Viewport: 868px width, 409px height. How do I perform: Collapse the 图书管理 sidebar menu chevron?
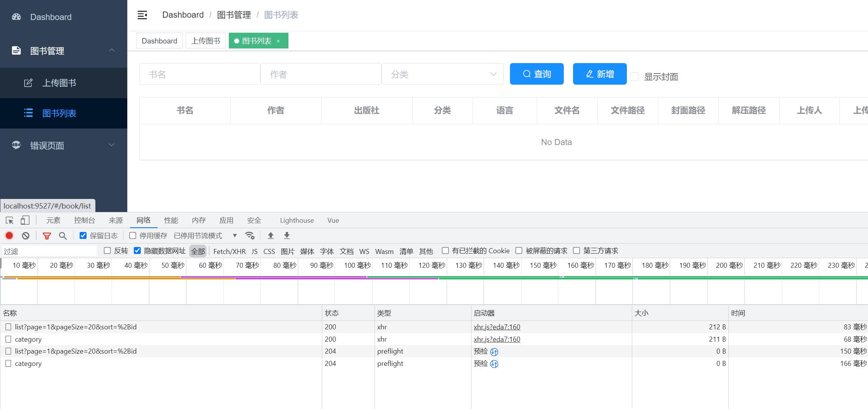(112, 50)
